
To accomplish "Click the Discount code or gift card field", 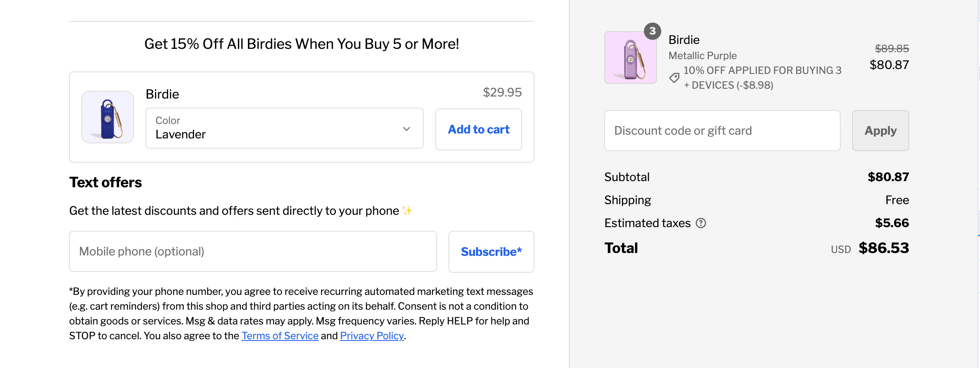I will [x=722, y=131].
